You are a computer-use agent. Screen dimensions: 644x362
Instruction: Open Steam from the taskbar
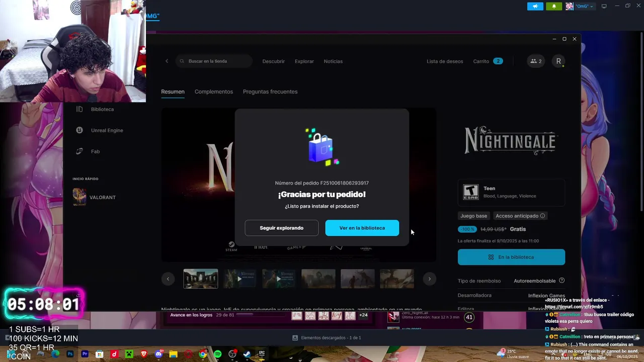(247, 354)
